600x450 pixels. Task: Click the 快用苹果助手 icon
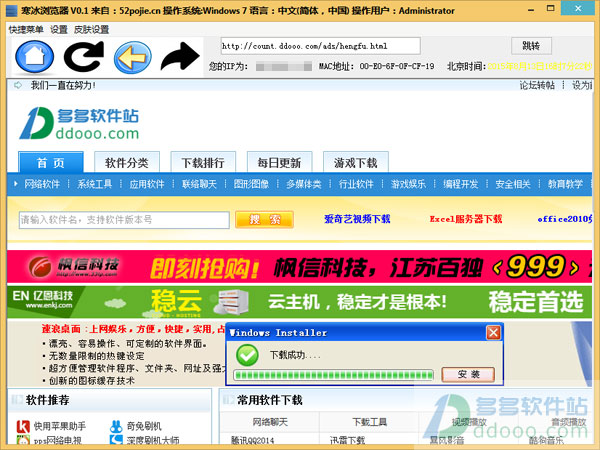23,426
